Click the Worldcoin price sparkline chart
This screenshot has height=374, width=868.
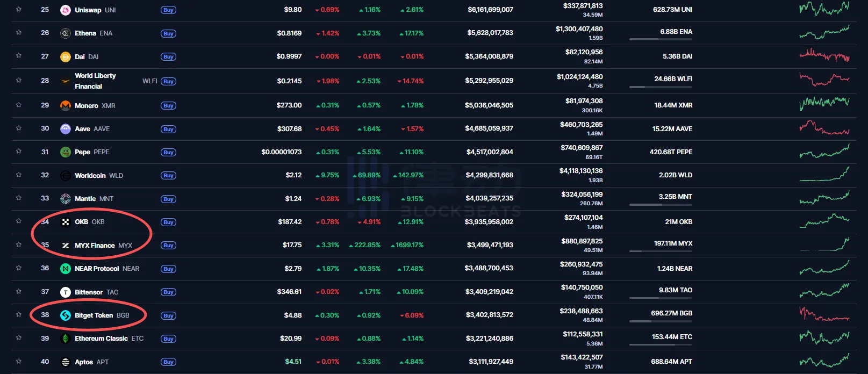coord(824,175)
